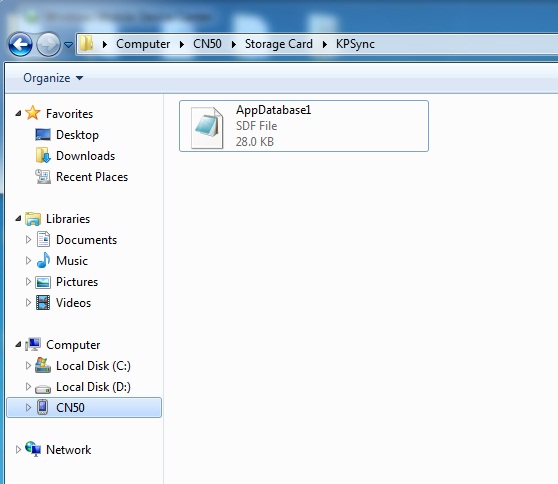Click the Local Disk (D:) drive icon
Image resolution: width=558 pixels, height=484 pixels.
click(x=43, y=389)
